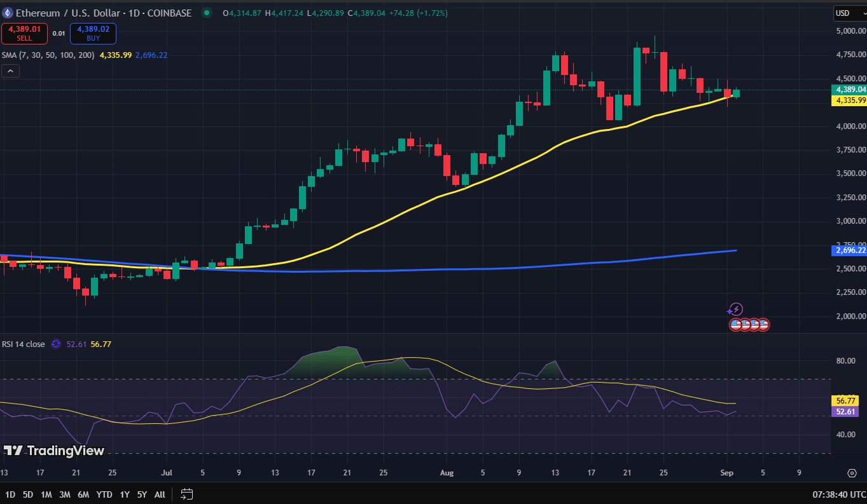Click the 'Jul' date axis label

(x=167, y=473)
